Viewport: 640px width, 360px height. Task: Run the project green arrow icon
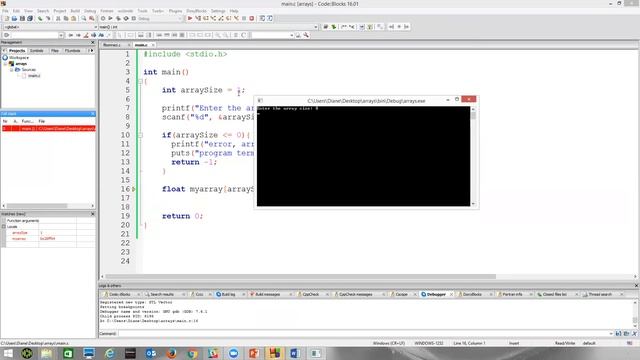(x=110, y=18)
